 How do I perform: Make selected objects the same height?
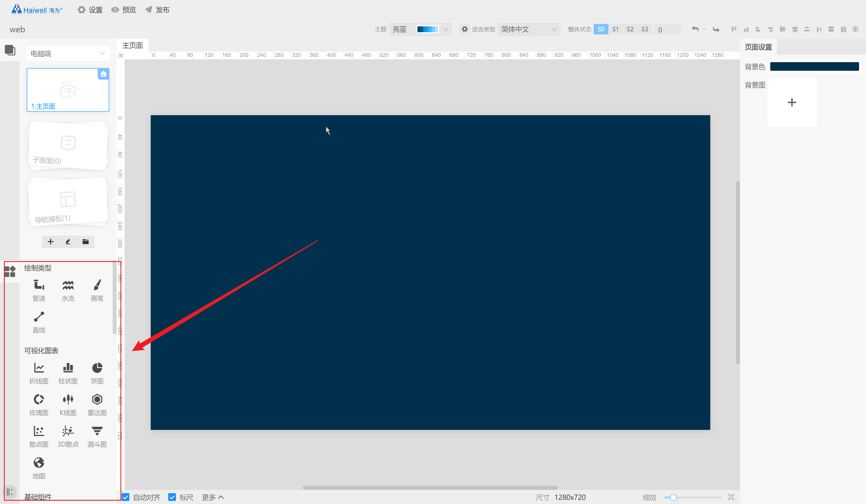pos(844,29)
